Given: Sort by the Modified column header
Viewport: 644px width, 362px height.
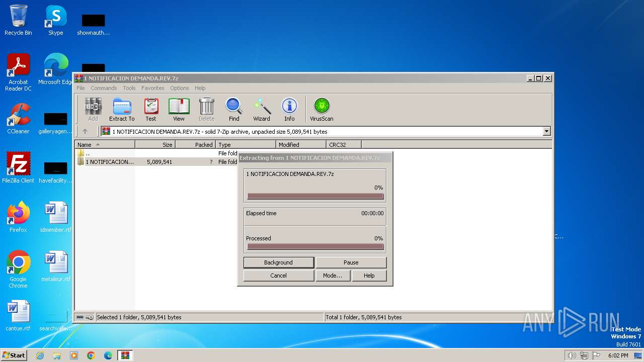Looking at the screenshot, I should pos(301,145).
